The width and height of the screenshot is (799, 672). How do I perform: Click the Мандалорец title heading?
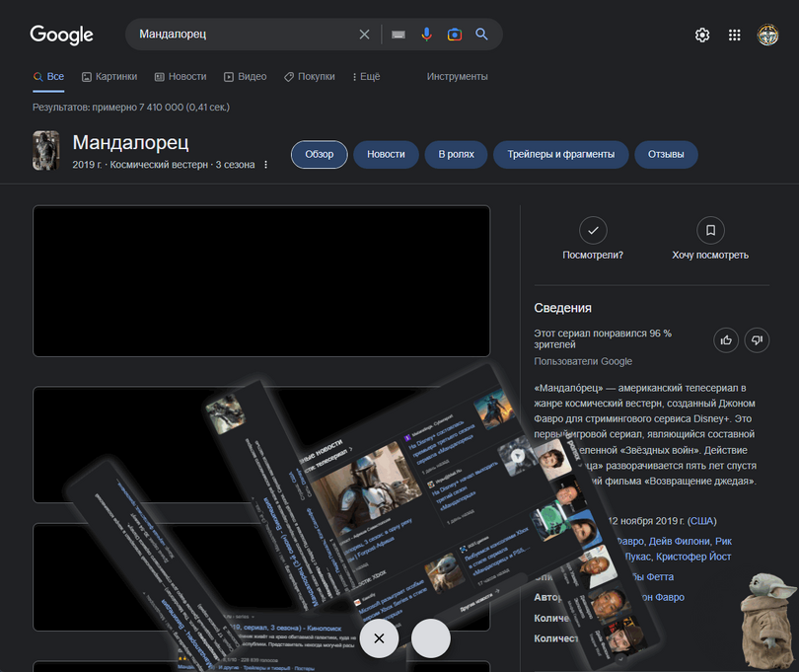[x=130, y=143]
